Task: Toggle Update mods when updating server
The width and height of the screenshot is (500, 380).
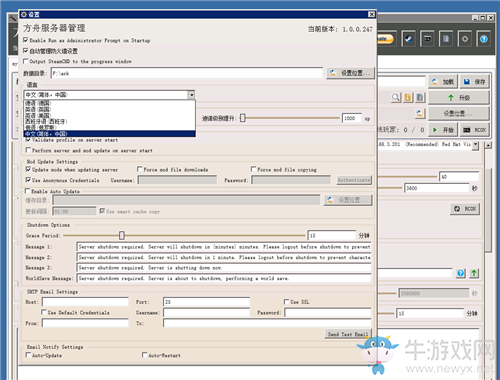Action: 28,169
